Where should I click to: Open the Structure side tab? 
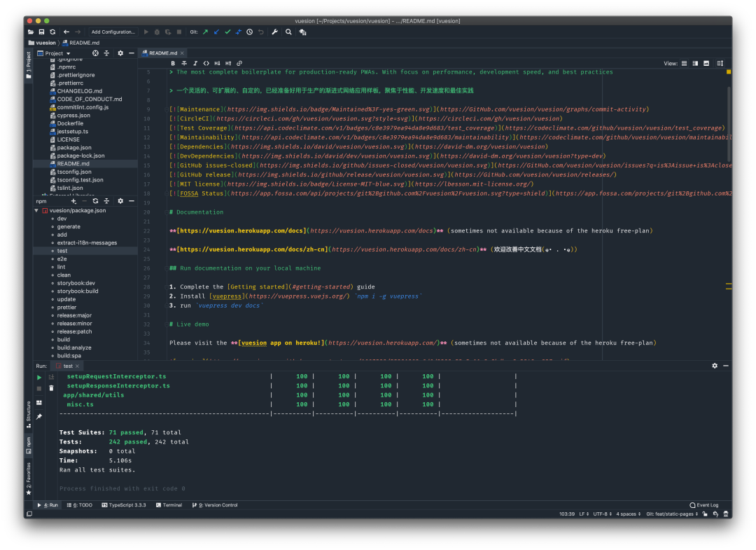coord(29,415)
